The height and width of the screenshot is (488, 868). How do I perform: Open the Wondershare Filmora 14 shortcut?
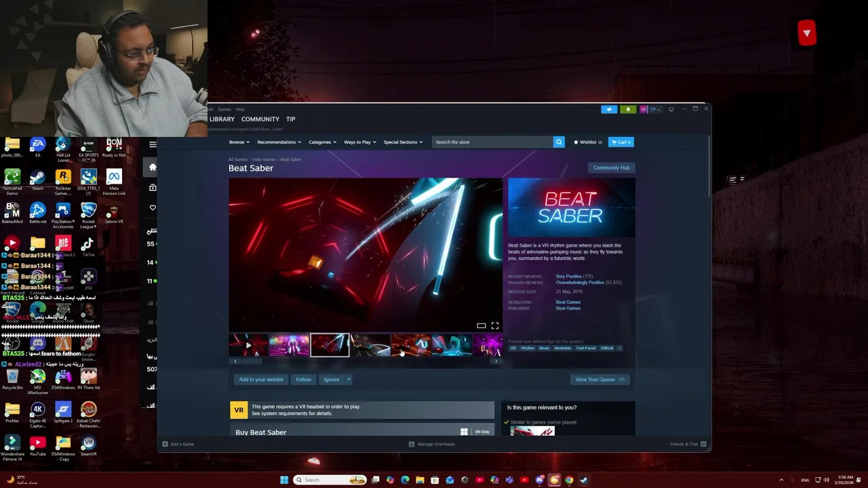pyautogui.click(x=12, y=449)
